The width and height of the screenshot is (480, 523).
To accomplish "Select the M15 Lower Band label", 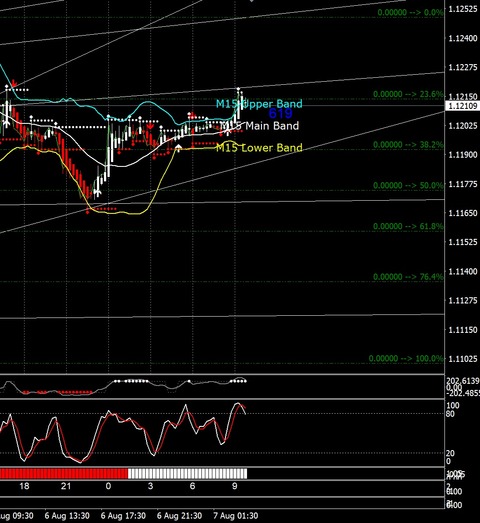I will (259, 147).
